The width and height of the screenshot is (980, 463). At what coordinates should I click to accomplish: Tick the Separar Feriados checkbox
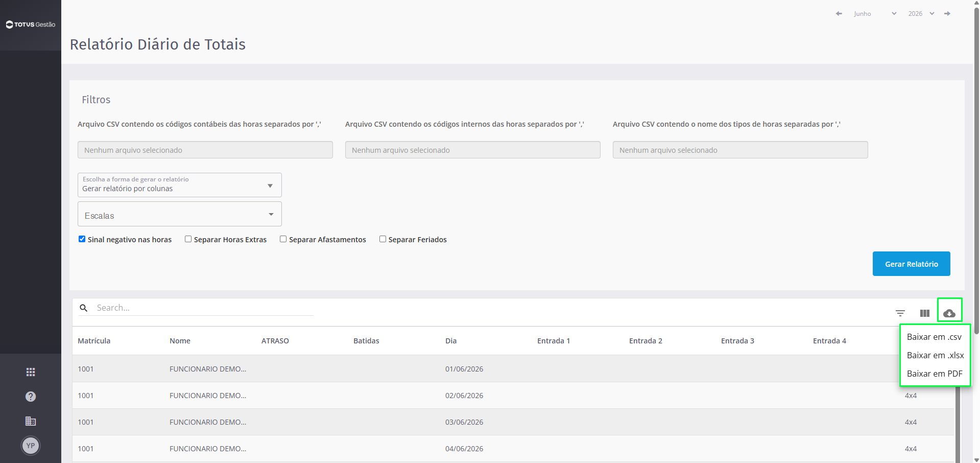coord(383,239)
